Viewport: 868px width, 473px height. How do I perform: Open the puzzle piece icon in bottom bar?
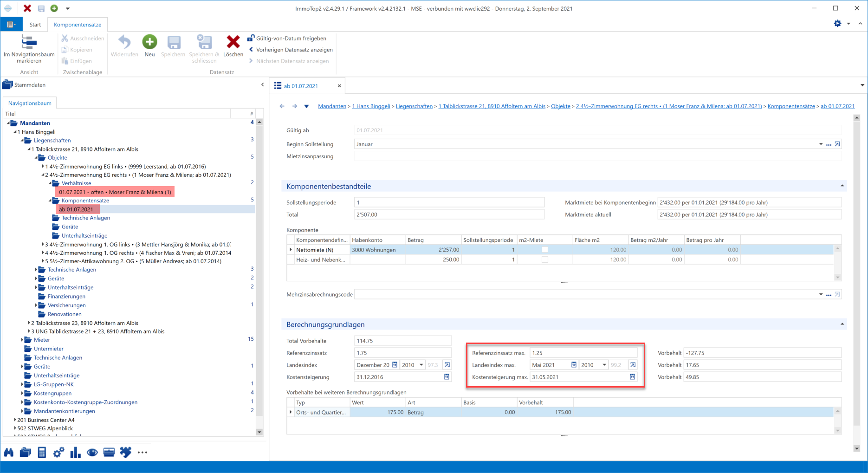tap(126, 453)
